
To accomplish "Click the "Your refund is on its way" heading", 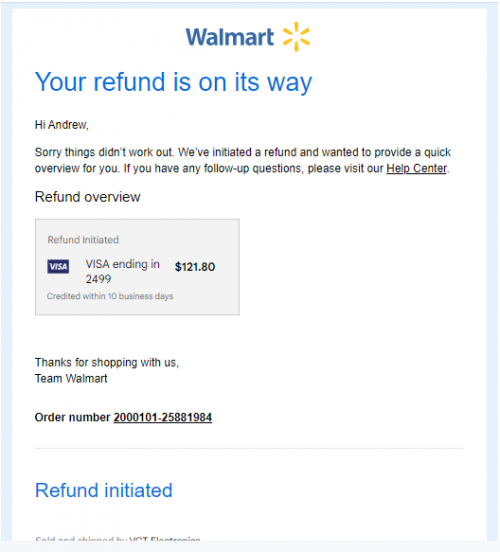I will 174,82.
